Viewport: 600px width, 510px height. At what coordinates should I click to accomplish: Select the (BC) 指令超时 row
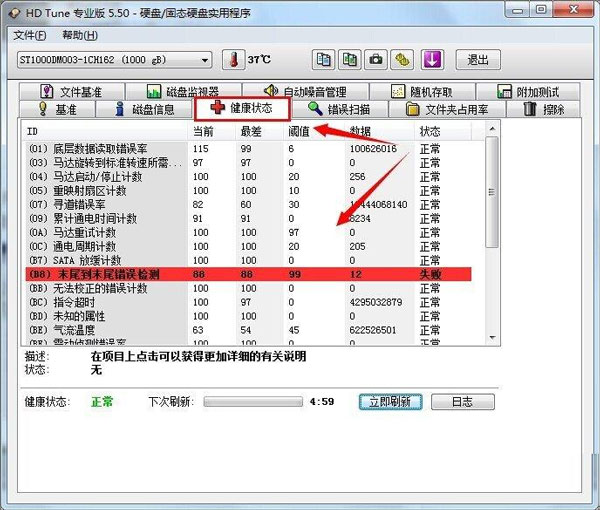coord(249,302)
